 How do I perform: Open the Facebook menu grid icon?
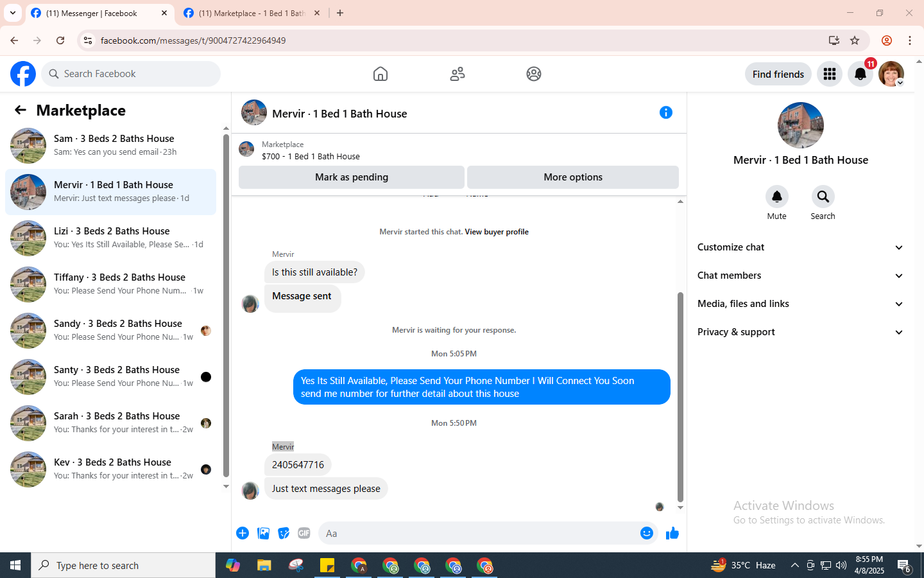click(x=830, y=74)
